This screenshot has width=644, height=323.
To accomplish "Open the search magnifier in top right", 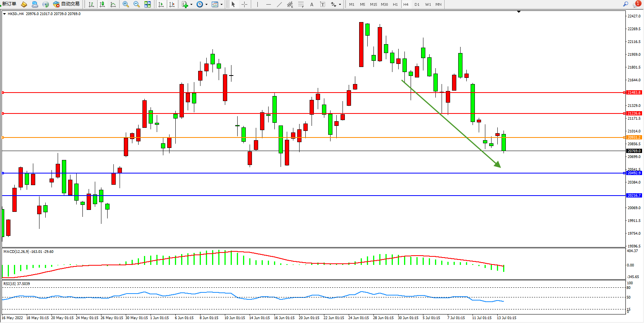I will [625, 4].
